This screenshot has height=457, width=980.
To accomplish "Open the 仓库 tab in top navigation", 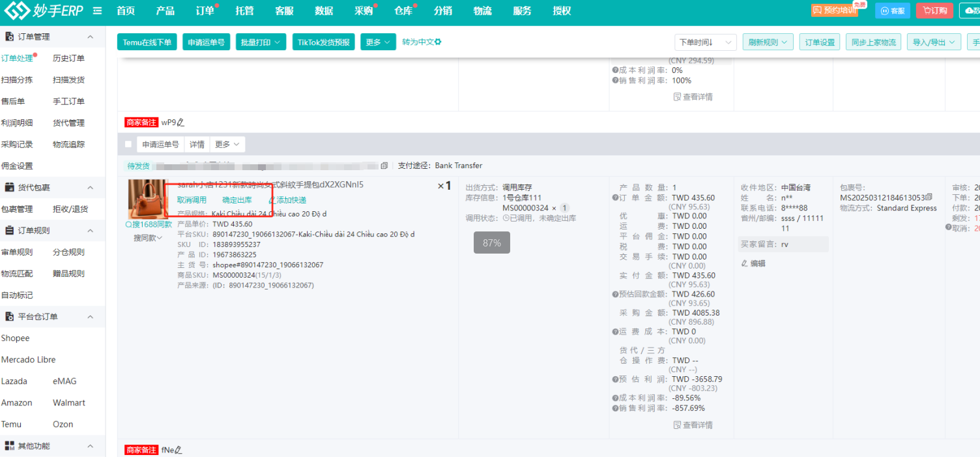I will tap(403, 11).
